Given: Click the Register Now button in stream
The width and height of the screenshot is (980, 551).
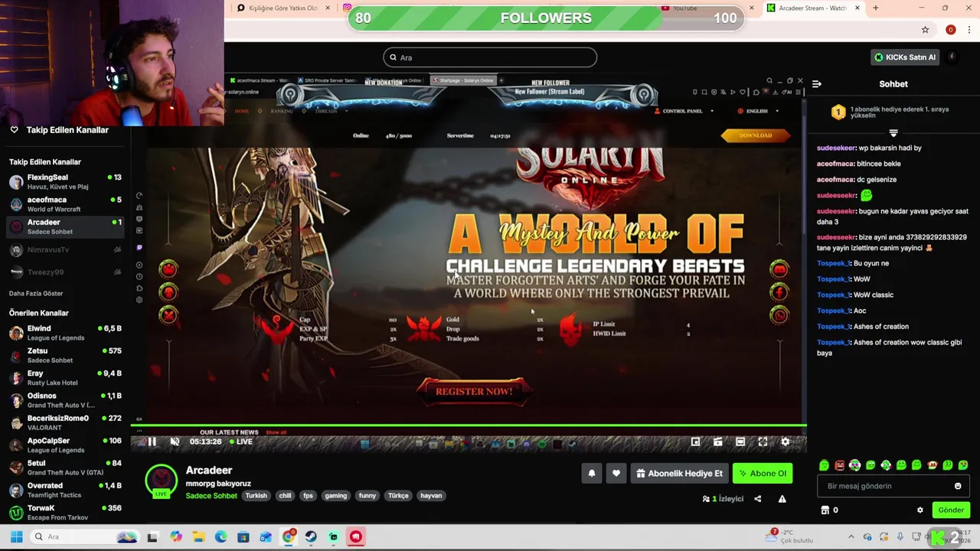Looking at the screenshot, I should 474,391.
